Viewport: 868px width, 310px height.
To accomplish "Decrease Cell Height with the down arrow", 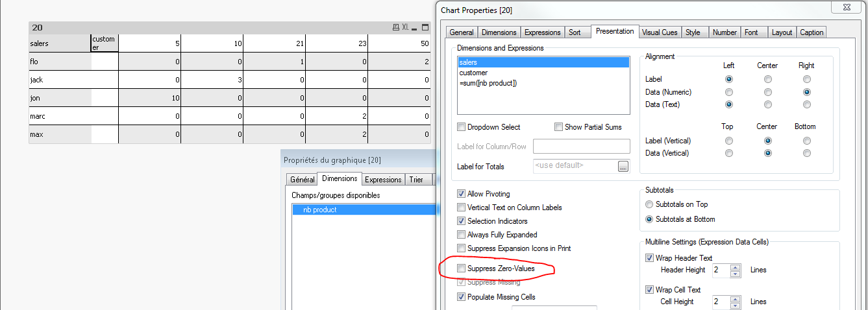I will coord(735,305).
